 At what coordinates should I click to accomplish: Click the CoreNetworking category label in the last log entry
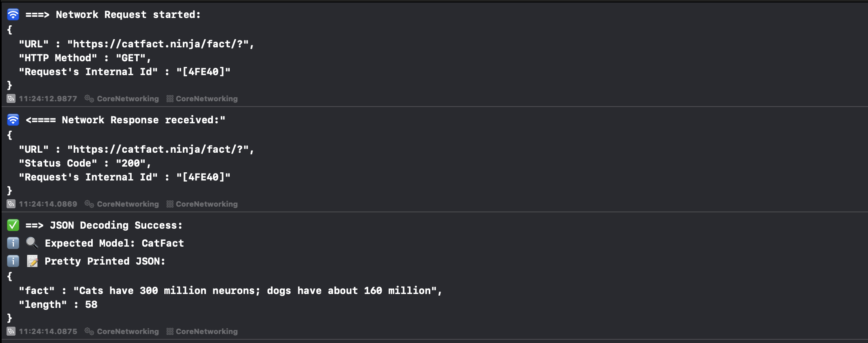coord(207,331)
